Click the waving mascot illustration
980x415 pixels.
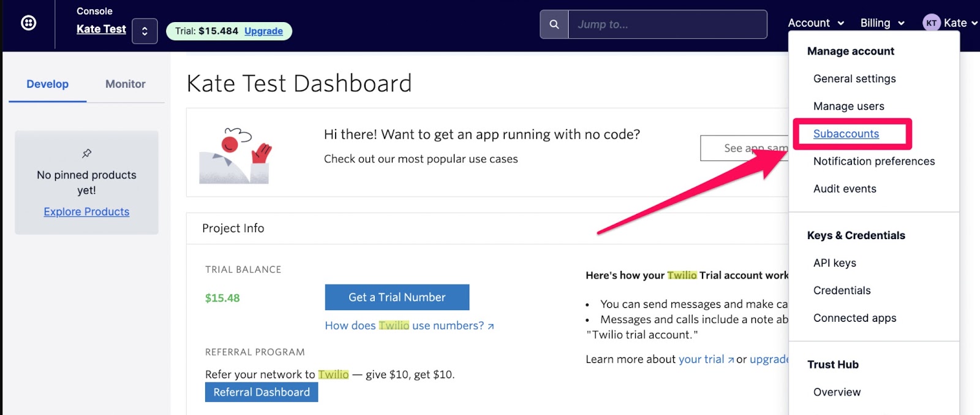[236, 156]
